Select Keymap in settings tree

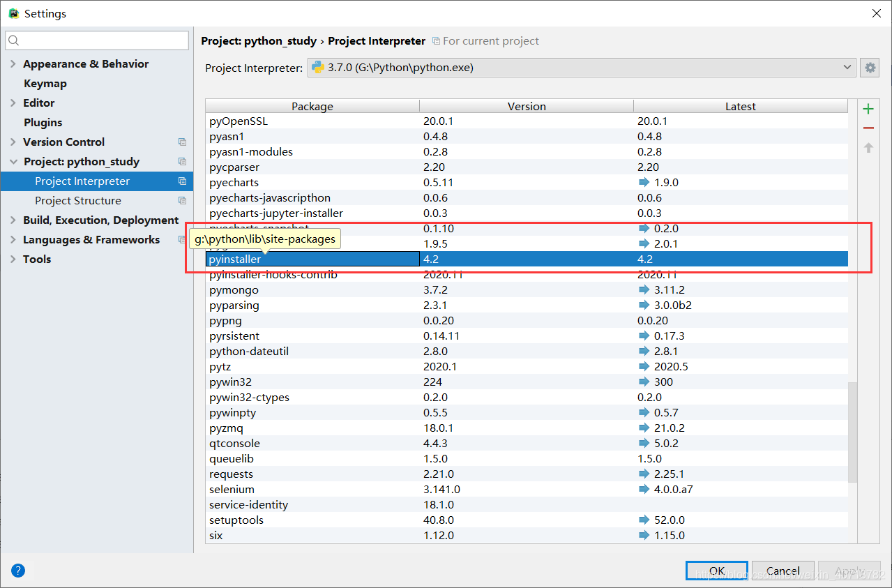tap(45, 84)
